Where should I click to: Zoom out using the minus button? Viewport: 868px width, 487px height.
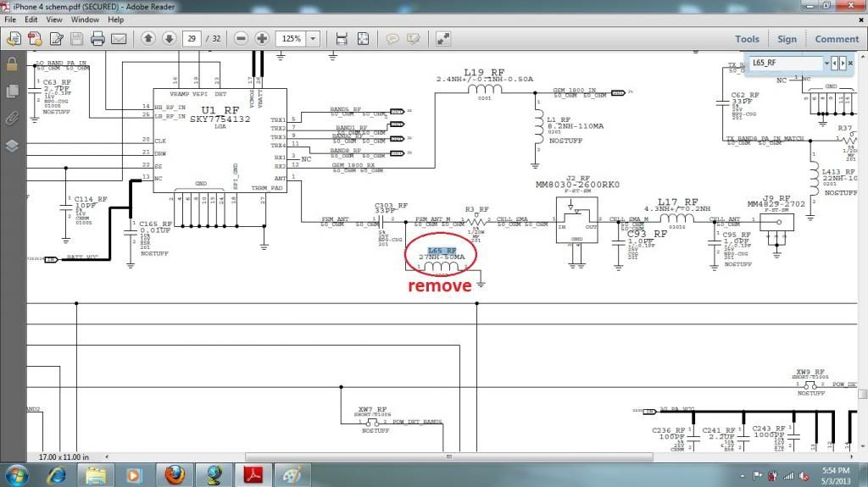(242, 39)
